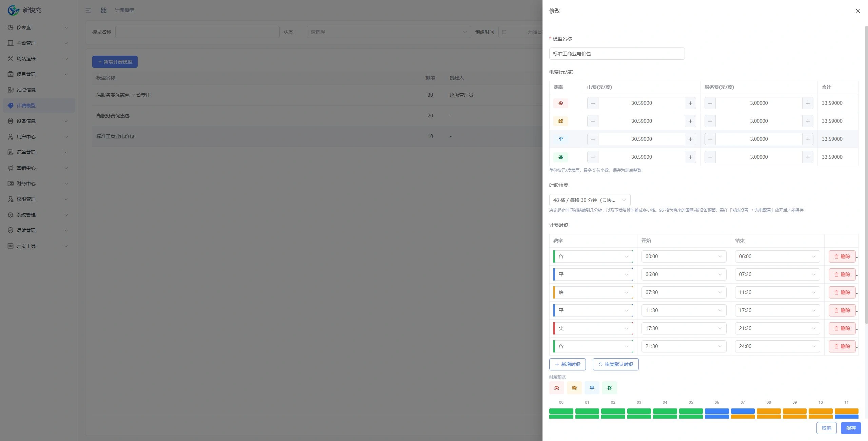Screen dimensions: 868x441
Task: Click 恢复默认时段 button
Action: click(x=615, y=364)
